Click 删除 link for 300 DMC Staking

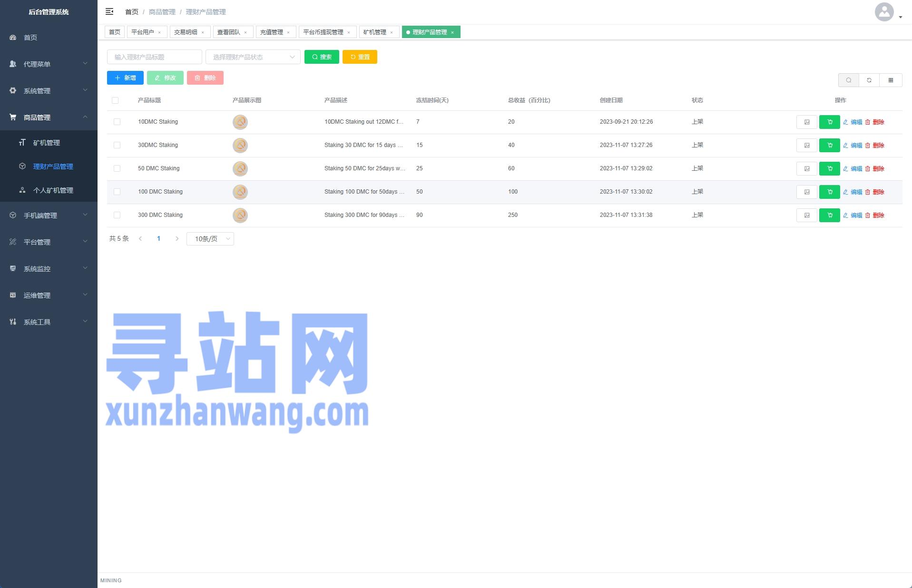click(x=874, y=216)
